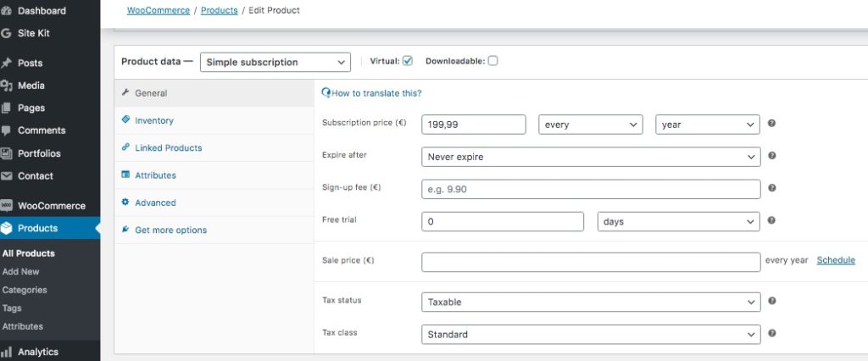Viewport: 868px width, 361px height.
Task: Switch to the Linked Products tab
Action: click(x=214, y=147)
